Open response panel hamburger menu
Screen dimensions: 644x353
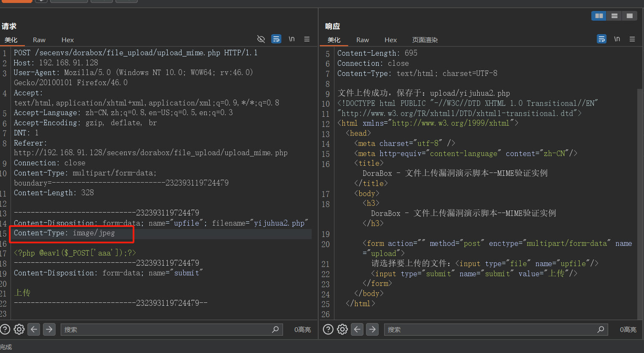coord(632,39)
